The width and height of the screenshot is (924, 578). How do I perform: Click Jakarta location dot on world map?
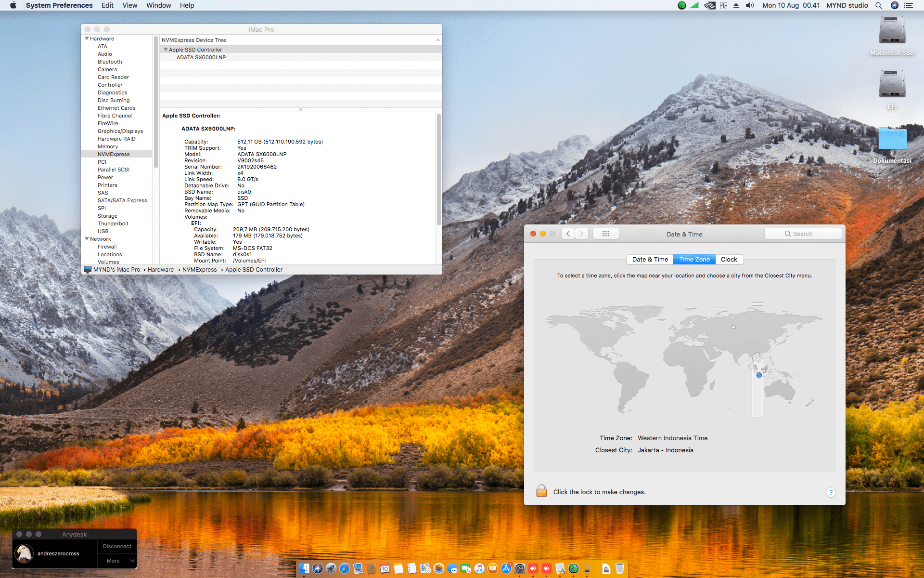pyautogui.click(x=759, y=375)
